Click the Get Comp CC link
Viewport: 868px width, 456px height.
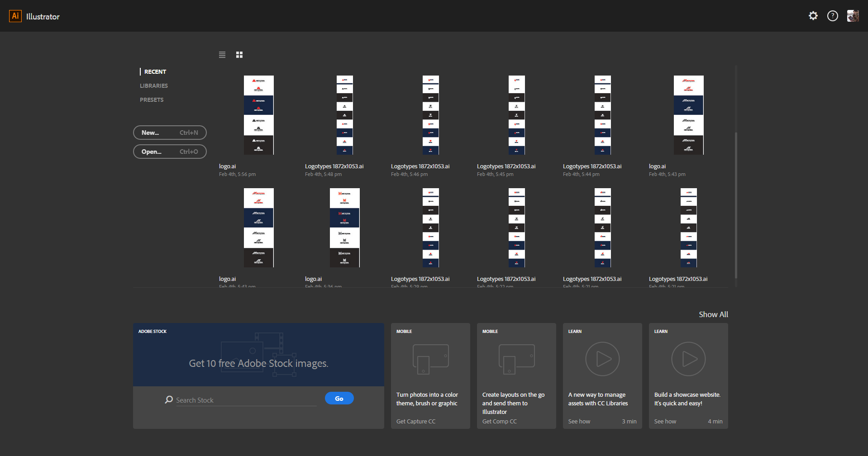[500, 421]
